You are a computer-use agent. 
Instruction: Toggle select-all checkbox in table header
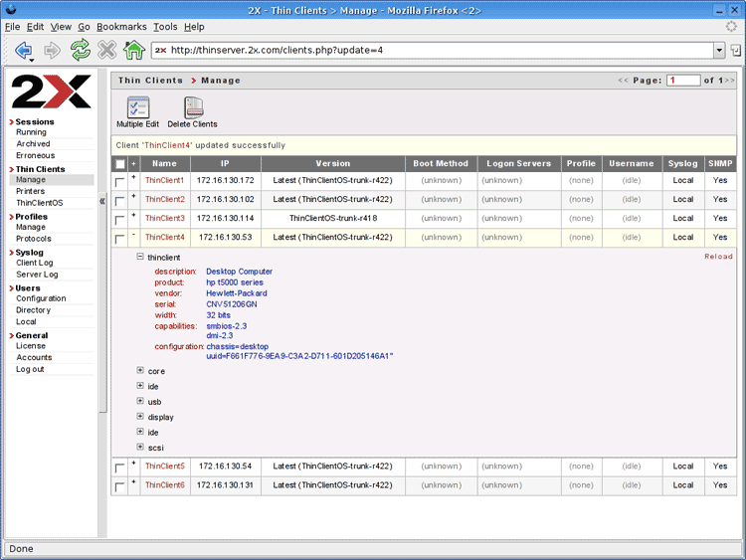(x=120, y=164)
